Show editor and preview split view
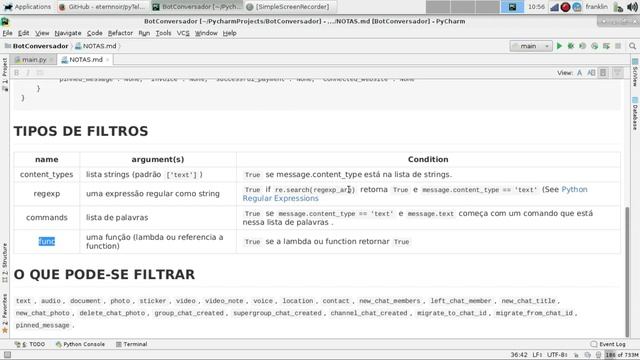 (591, 73)
